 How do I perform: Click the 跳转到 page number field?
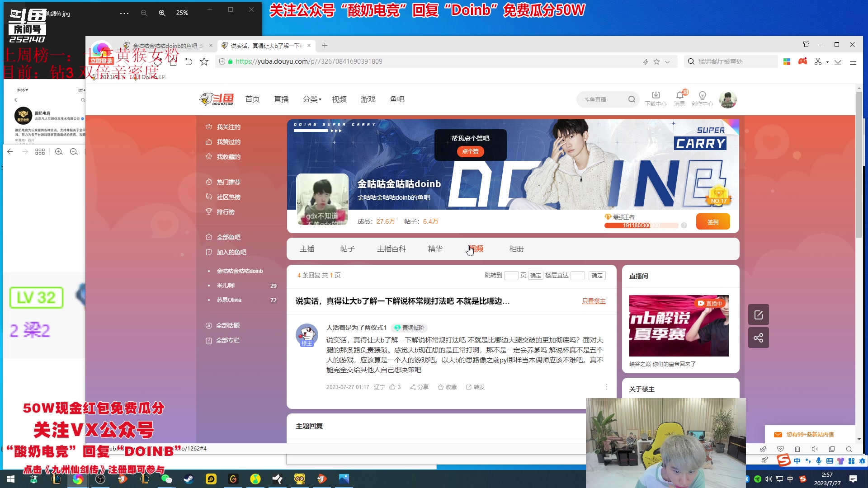[x=511, y=276]
